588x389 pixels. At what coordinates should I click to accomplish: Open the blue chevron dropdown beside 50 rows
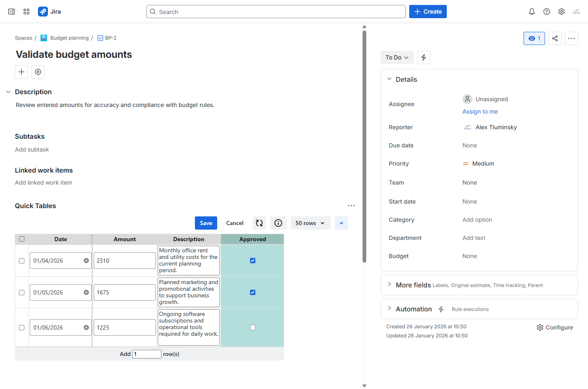click(x=341, y=223)
